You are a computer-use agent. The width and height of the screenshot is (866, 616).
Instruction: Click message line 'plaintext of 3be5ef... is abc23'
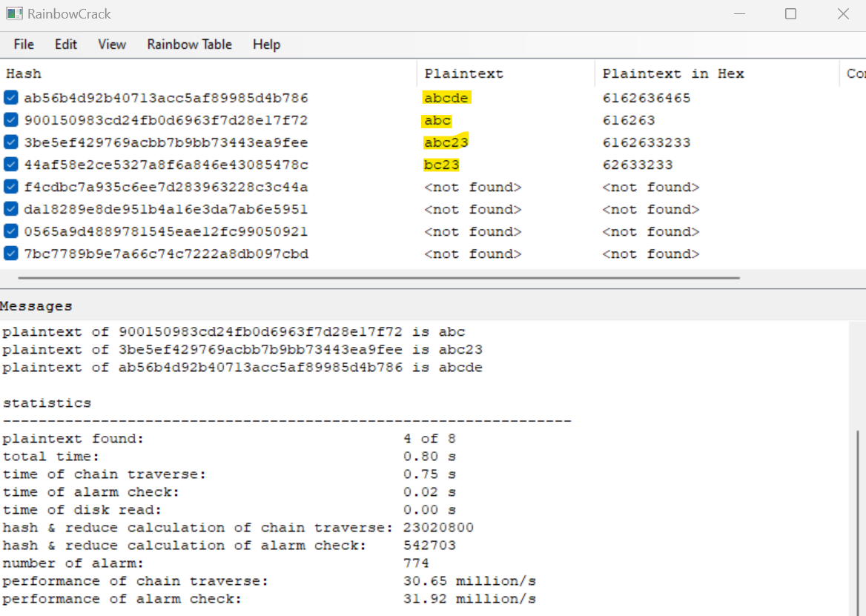242,350
